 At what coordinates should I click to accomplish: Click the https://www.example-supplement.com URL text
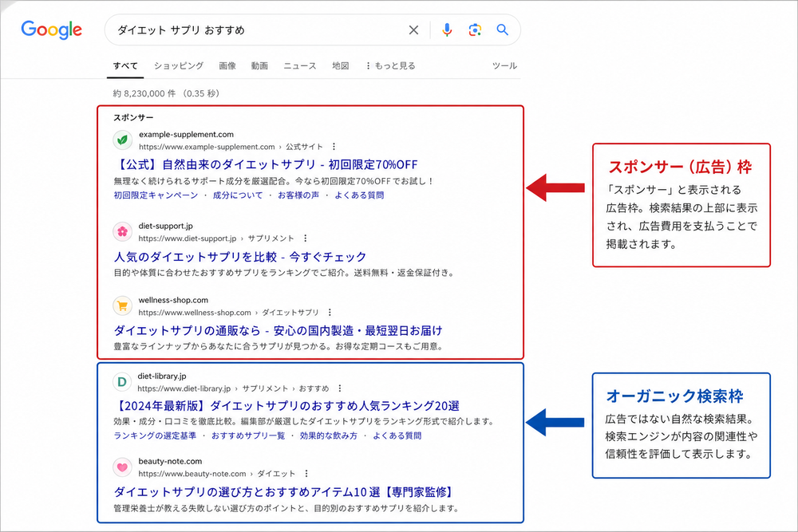coord(207,147)
